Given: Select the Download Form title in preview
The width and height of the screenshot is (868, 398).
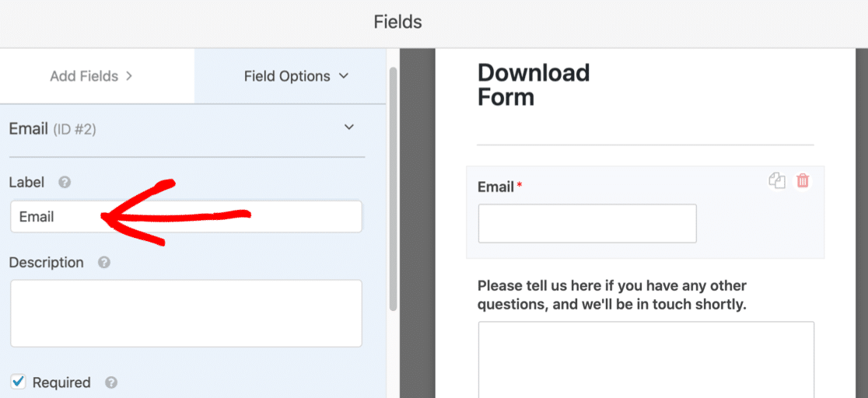Looking at the screenshot, I should 534,85.
